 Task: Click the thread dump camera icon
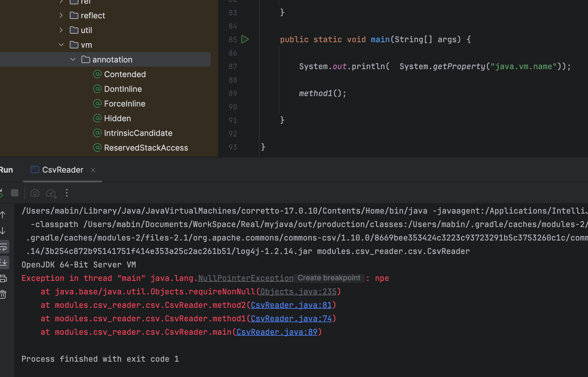click(x=35, y=193)
